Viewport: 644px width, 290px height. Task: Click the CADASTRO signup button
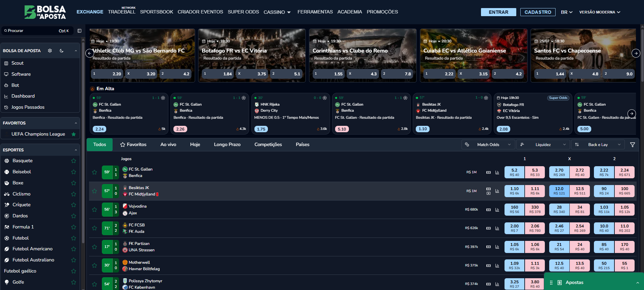[x=538, y=12]
